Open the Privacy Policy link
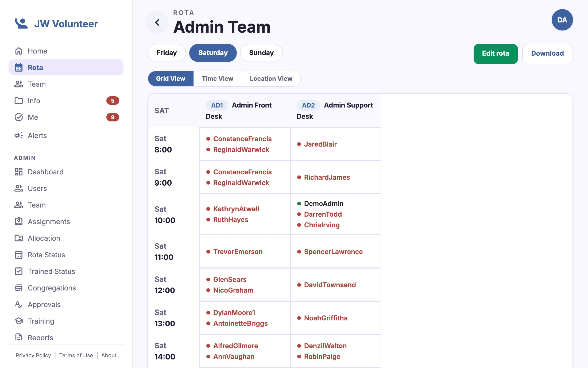 click(33, 355)
